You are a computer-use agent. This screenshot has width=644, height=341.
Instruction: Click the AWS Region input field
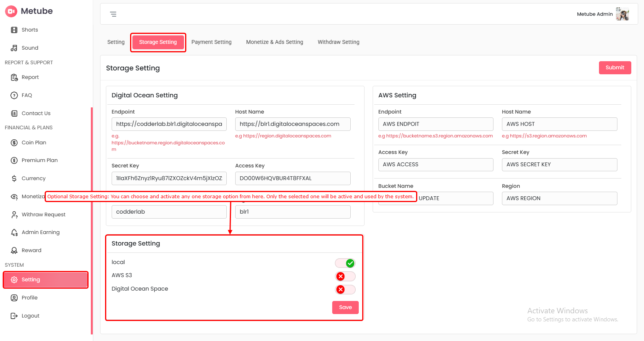(559, 198)
